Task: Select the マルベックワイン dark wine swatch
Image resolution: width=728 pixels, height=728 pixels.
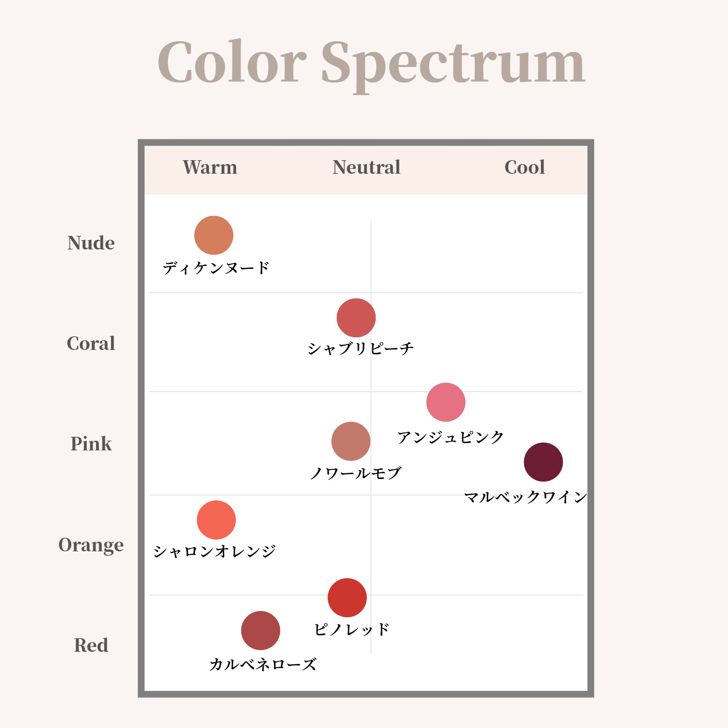Action: tap(544, 462)
